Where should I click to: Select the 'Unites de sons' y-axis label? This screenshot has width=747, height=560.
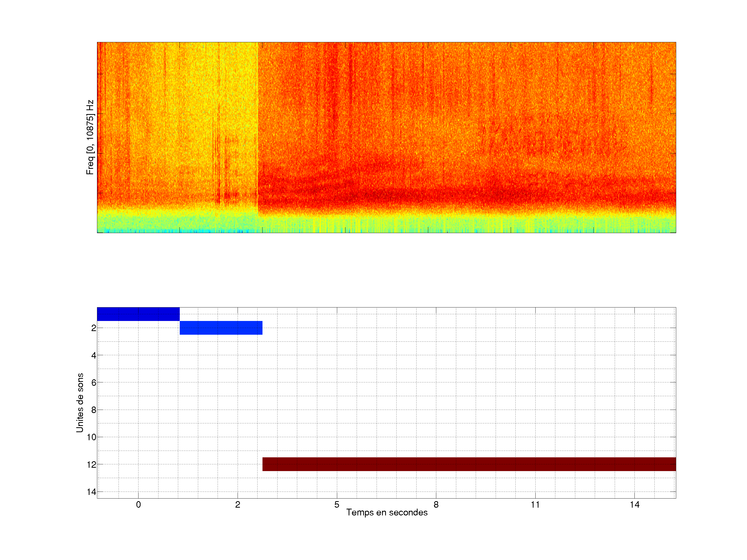[80, 403]
